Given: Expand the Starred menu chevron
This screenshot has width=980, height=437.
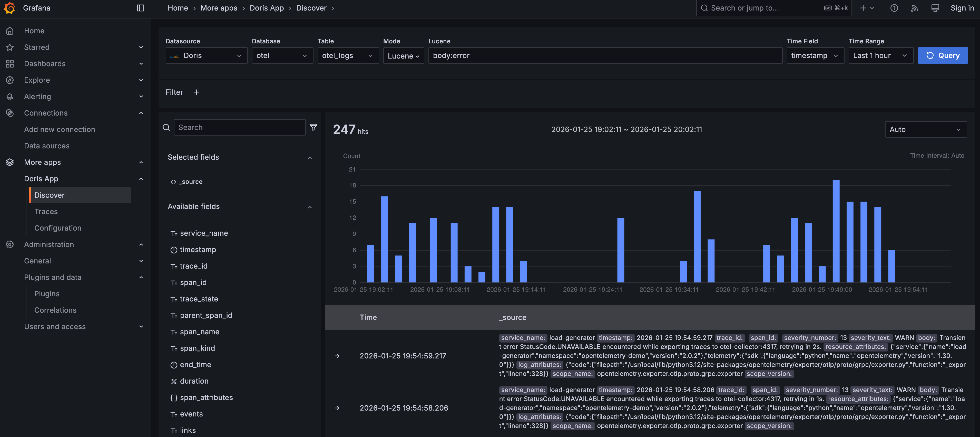Looking at the screenshot, I should click(141, 47).
